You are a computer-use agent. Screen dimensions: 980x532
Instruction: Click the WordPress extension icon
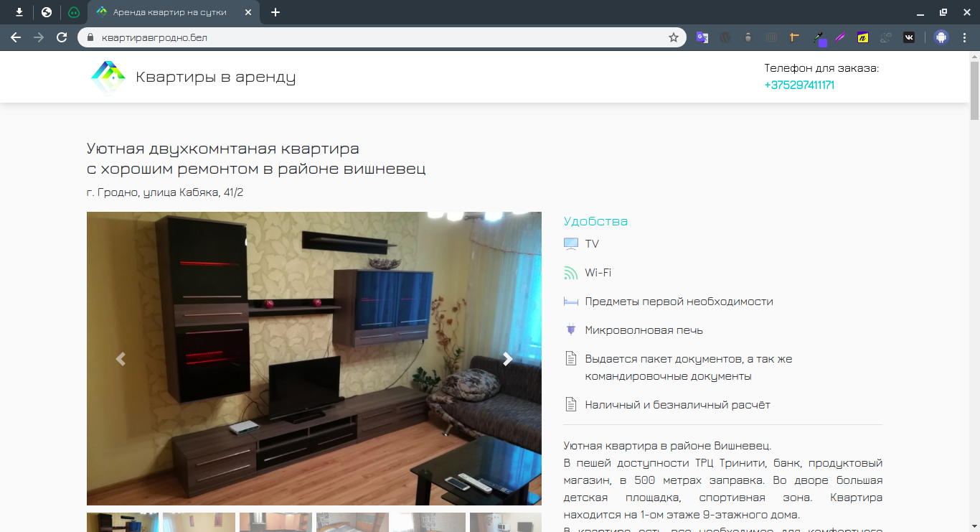tap(725, 37)
